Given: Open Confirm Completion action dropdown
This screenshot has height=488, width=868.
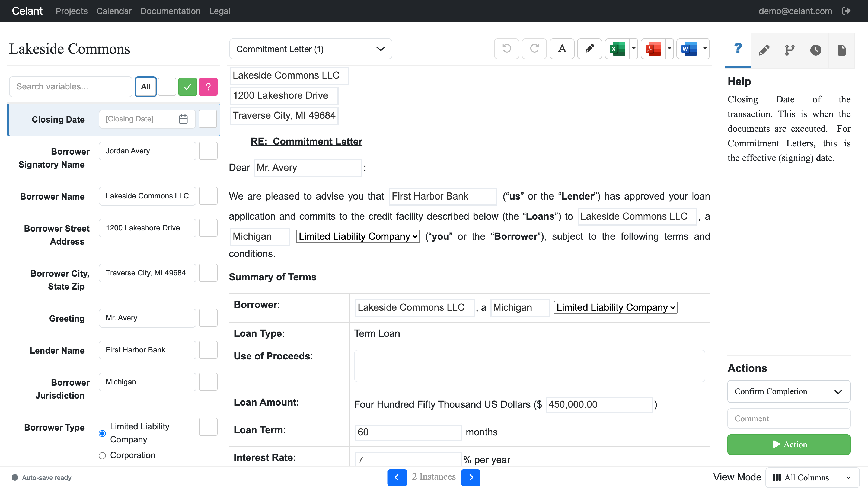Looking at the screenshot, I should 789,391.
